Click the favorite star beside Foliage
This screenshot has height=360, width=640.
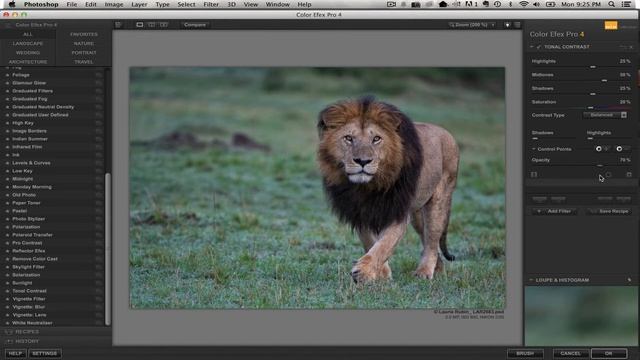[98, 75]
